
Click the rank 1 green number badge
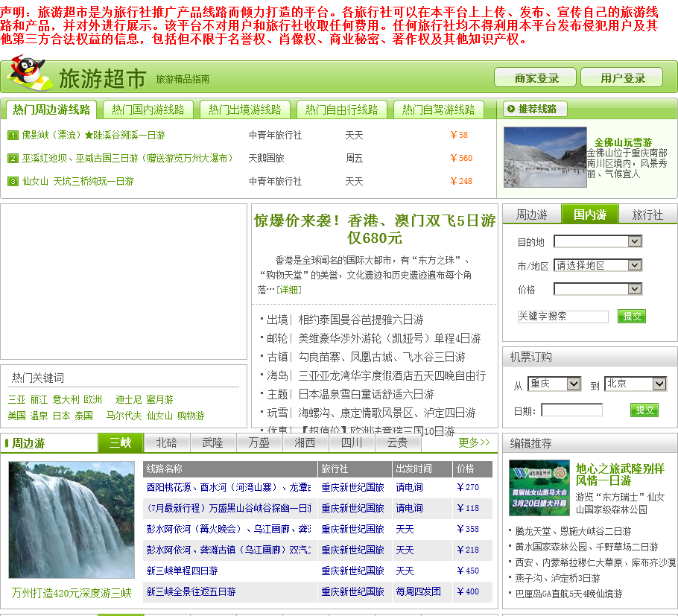point(13,136)
